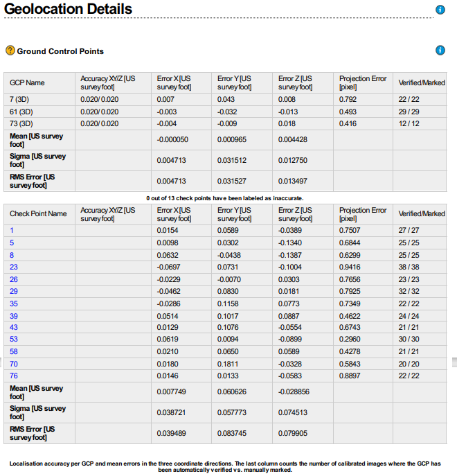The image size is (457, 476).
Task: Open check point 43 link
Action: point(14,327)
